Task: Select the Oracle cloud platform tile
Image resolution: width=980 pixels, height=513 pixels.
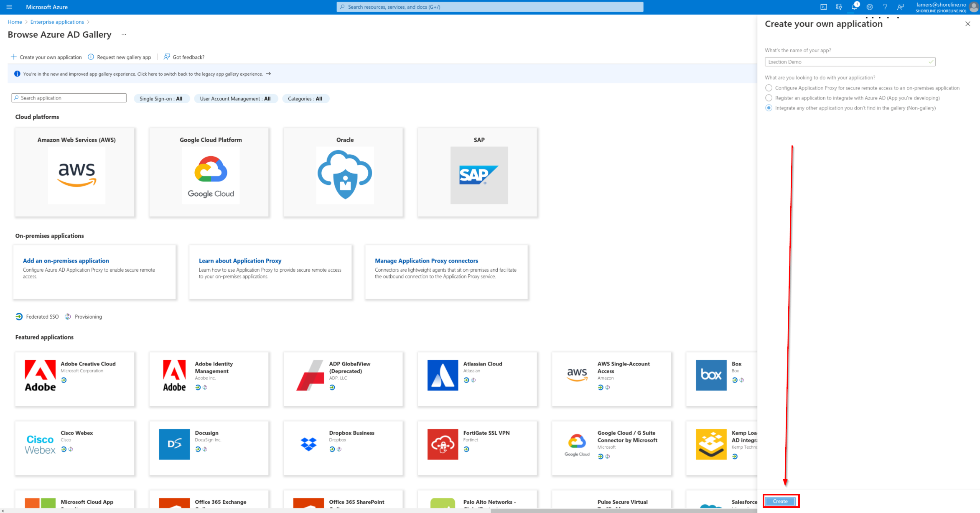Action: click(343, 172)
